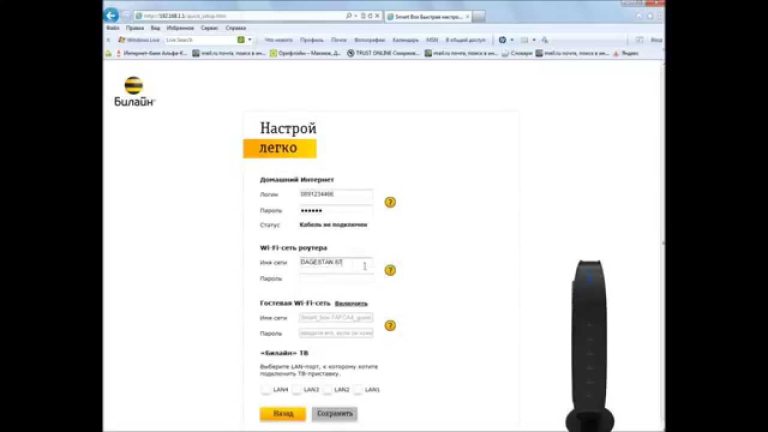Click the stop (X) icon in address bar
Image resolution: width=768 pixels, height=432 pixels.
[377, 16]
